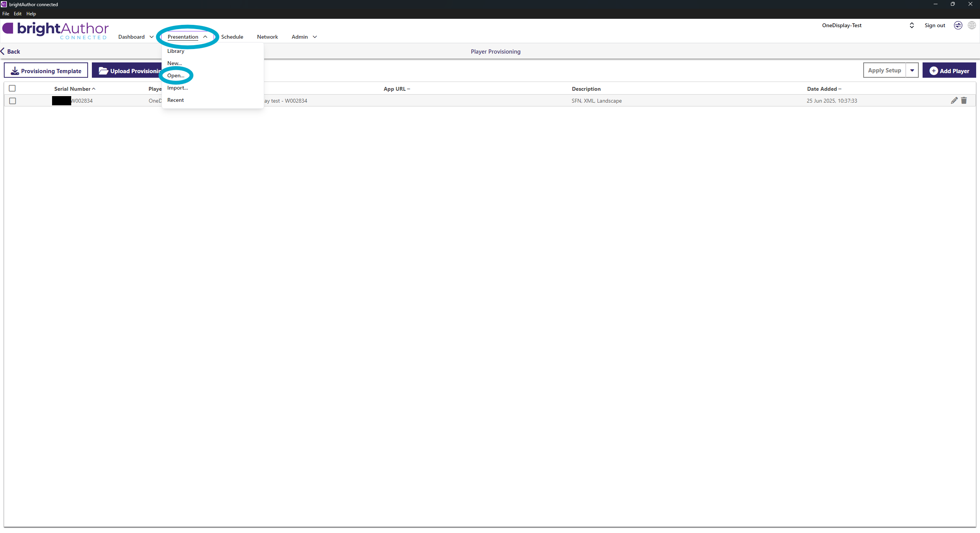Click the network switch icon beside Sign out
The height and width of the screenshot is (533, 980).
pos(958,25)
